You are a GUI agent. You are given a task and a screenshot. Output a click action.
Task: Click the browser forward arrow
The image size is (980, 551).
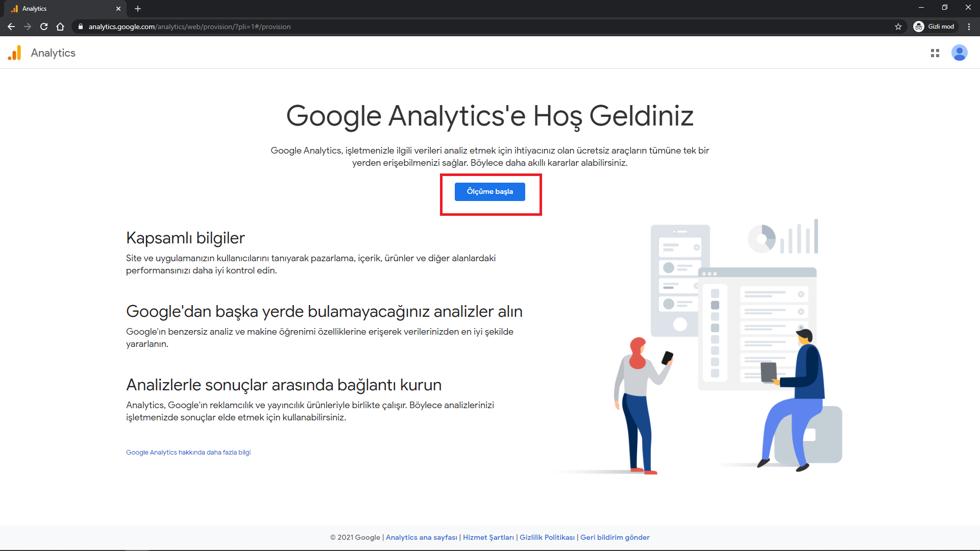coord(28,27)
